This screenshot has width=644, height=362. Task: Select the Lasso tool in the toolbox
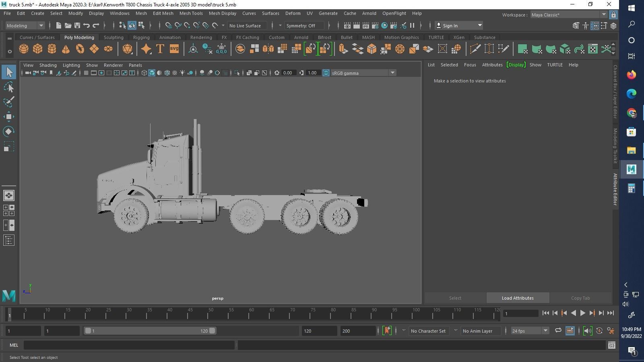coord(9,87)
